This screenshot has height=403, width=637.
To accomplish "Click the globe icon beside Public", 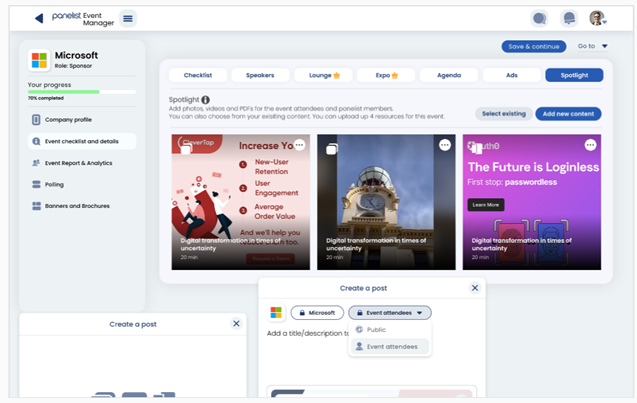I will click(x=359, y=329).
